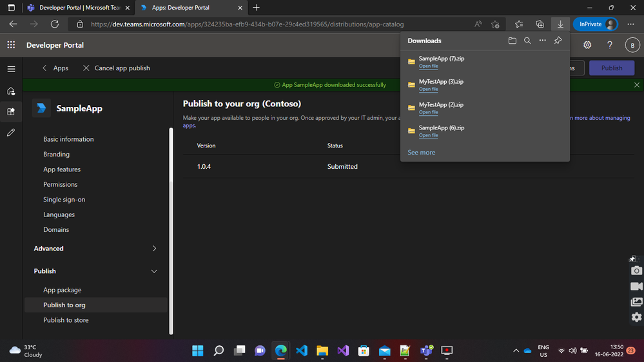
Task: Pin the Downloads panel
Action: [558, 41]
